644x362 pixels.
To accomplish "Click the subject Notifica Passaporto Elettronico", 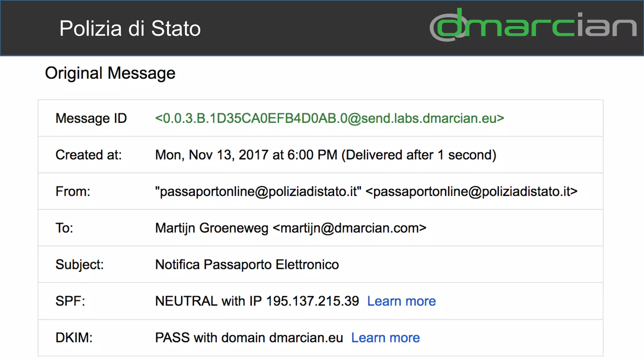I will [247, 265].
